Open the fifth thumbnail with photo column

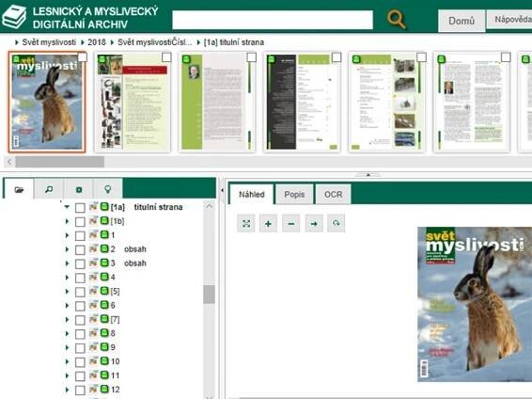(x=387, y=102)
